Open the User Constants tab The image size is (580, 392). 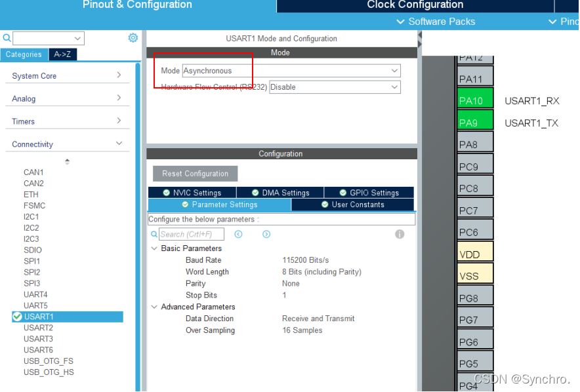(353, 205)
